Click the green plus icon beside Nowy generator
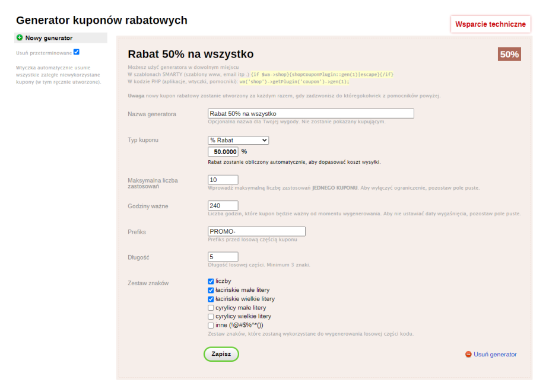The height and width of the screenshot is (392, 546). coord(20,38)
